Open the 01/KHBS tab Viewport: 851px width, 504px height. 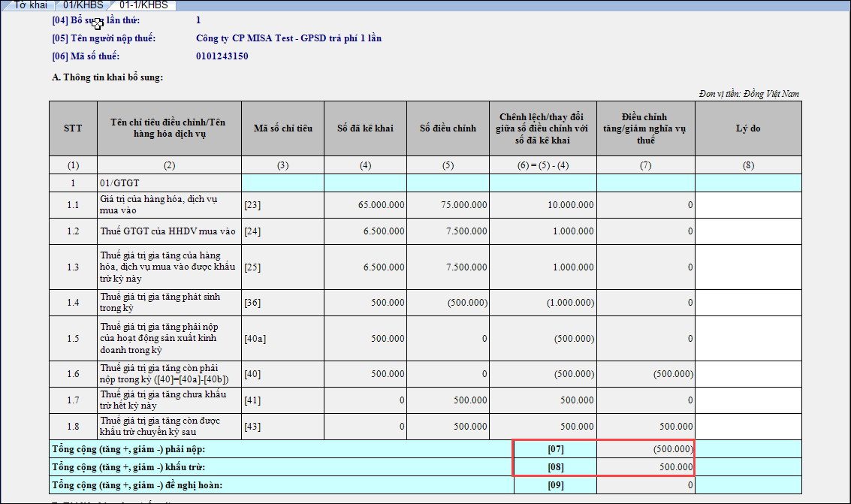tap(83, 5)
